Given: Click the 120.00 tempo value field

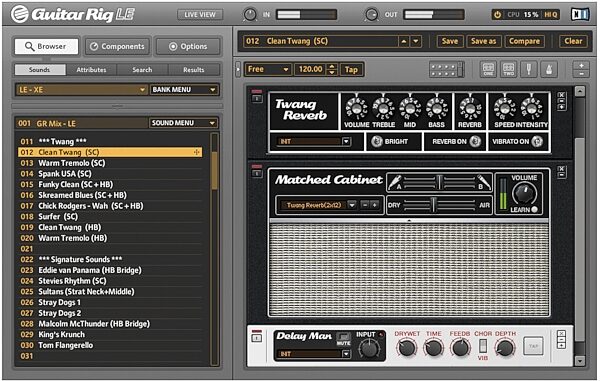Looking at the screenshot, I should point(311,70).
